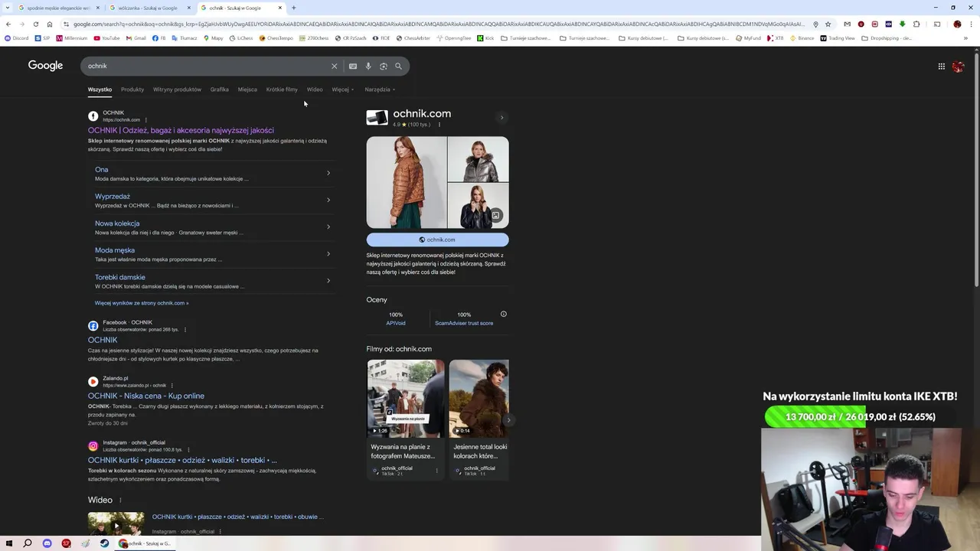Viewport: 980px width, 551px height.
Task: Expand the Więcej search filter dropdown
Action: [342, 90]
